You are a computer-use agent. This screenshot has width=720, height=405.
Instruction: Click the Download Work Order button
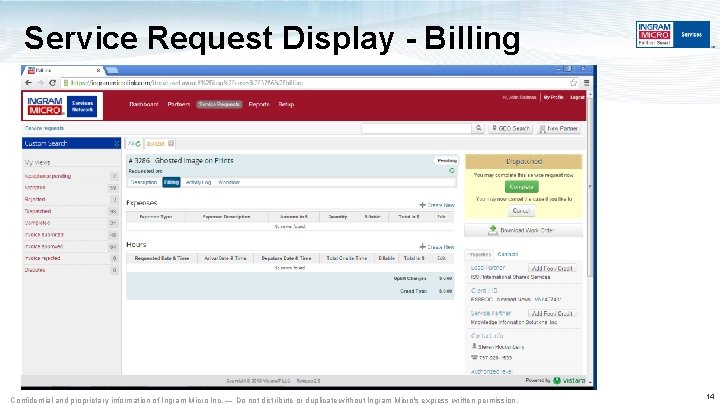click(x=523, y=230)
